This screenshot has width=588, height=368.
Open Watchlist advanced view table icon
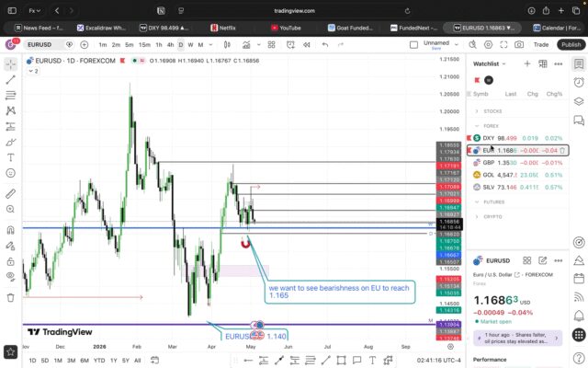click(543, 63)
